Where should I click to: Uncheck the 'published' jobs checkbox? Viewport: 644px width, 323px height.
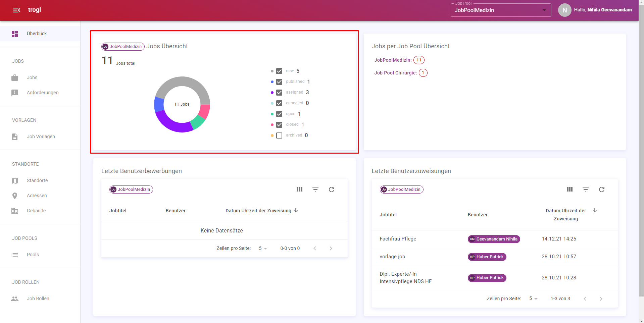[x=279, y=82]
